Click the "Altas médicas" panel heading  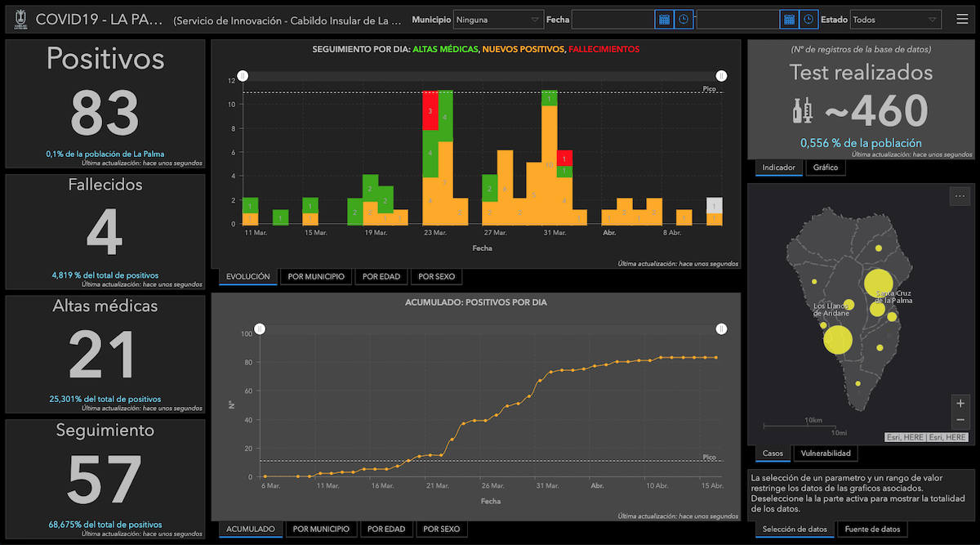(x=105, y=306)
